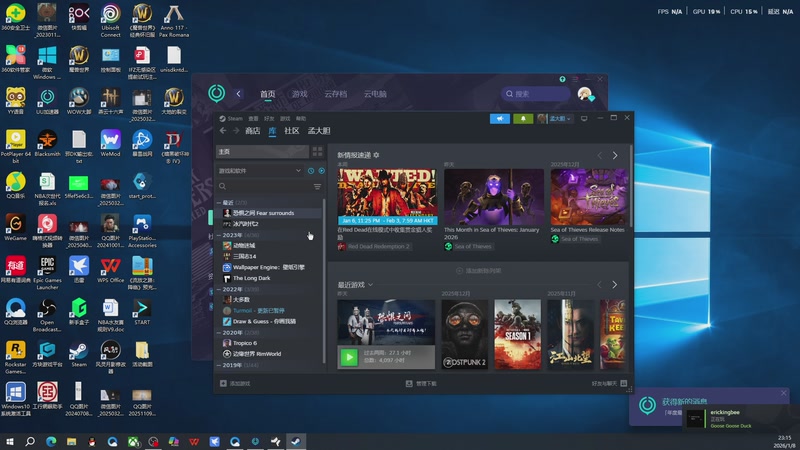
Task: Expand the recent games shelf dropdown chevron
Action: click(371, 285)
